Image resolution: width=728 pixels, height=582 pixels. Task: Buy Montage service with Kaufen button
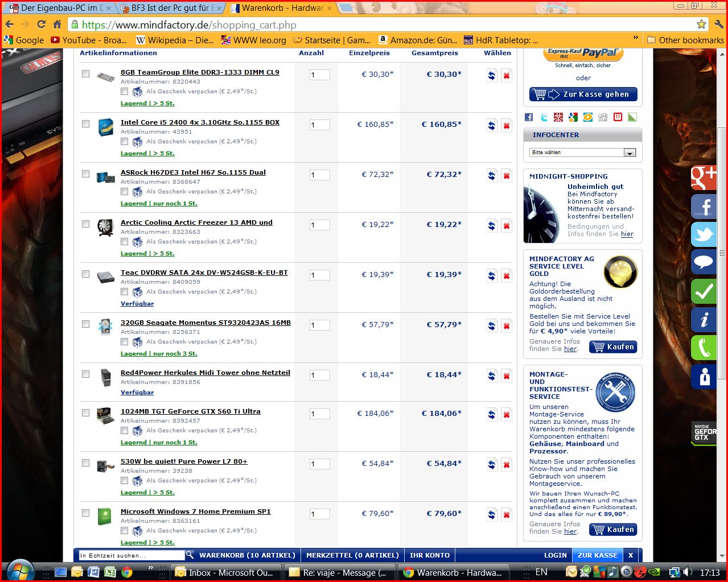[613, 530]
